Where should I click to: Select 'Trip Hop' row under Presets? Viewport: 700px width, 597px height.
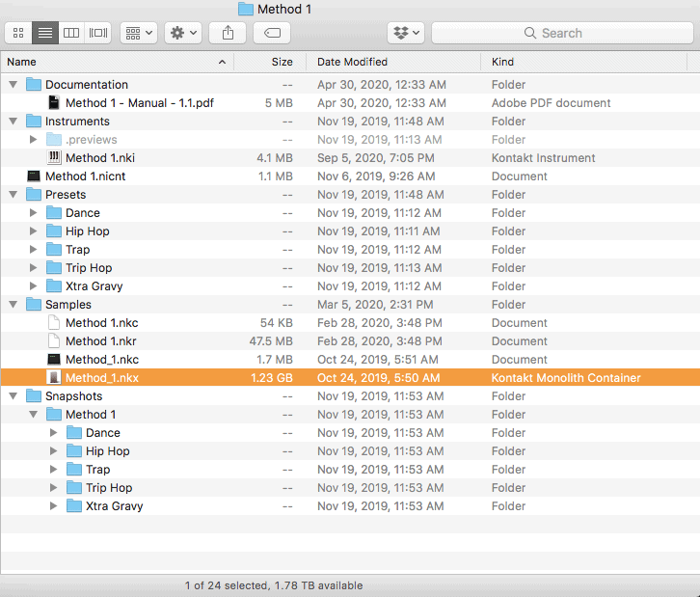(x=350, y=267)
